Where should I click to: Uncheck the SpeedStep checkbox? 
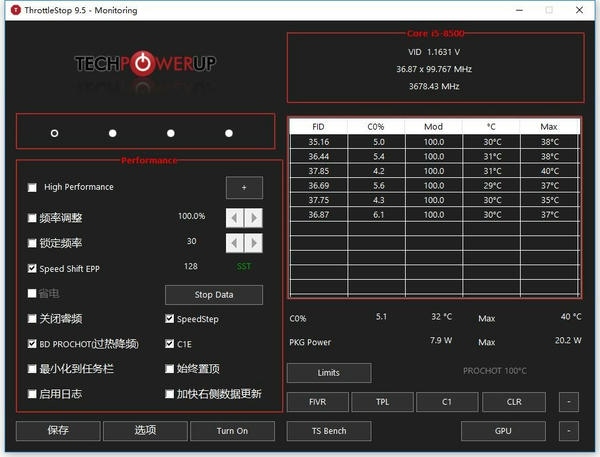[170, 319]
